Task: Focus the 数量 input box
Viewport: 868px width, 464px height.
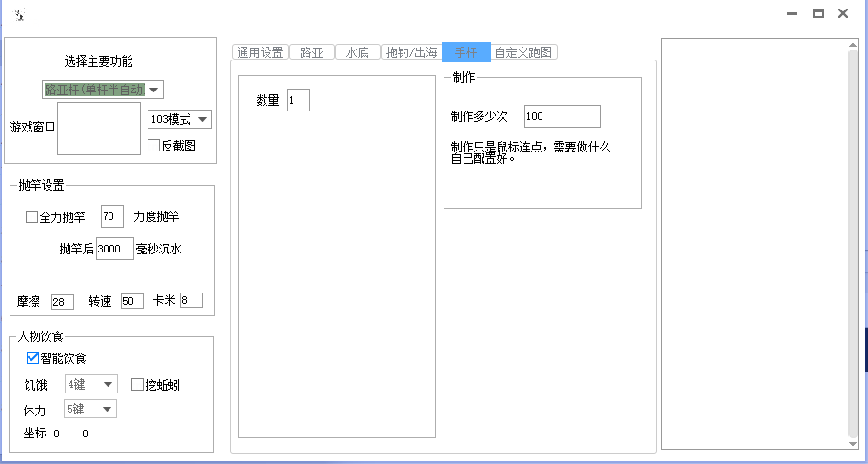Action: click(x=298, y=100)
